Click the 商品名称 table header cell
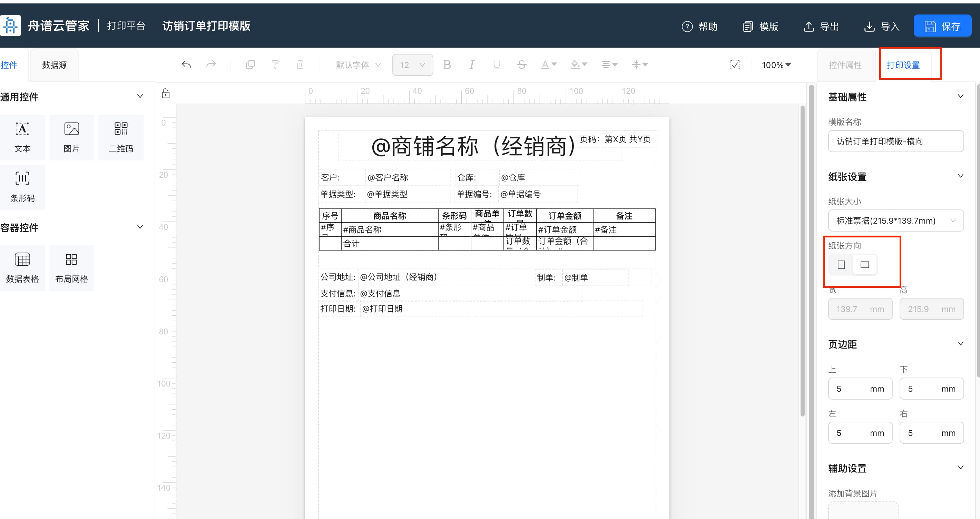Viewport: 980px width, 519px height. [x=390, y=216]
